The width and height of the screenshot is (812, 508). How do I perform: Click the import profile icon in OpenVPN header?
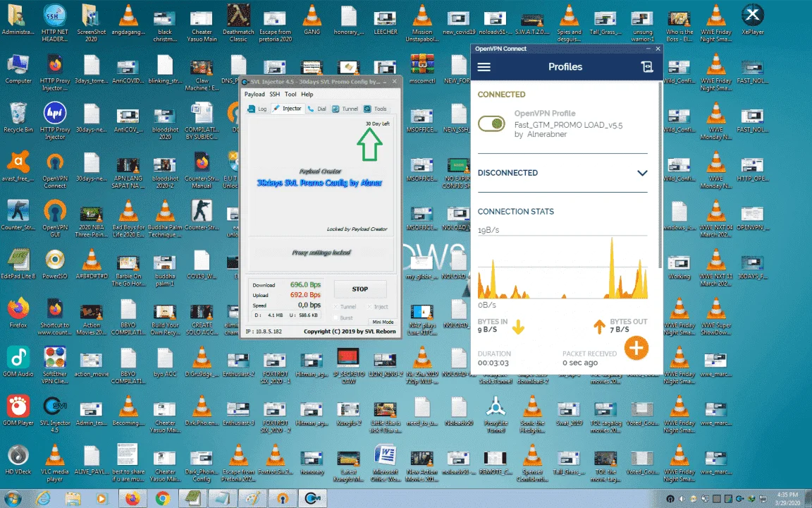click(647, 66)
